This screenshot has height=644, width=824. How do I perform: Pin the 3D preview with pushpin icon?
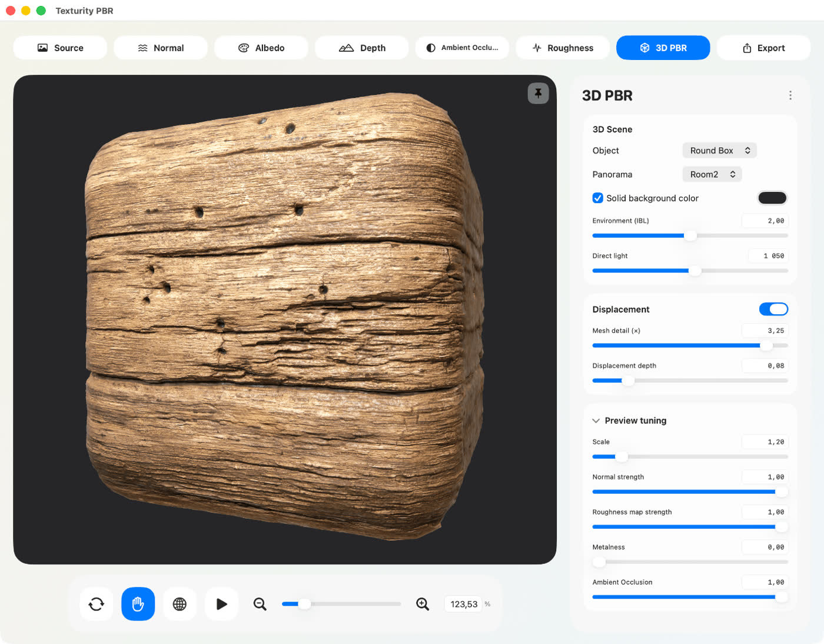[538, 93]
